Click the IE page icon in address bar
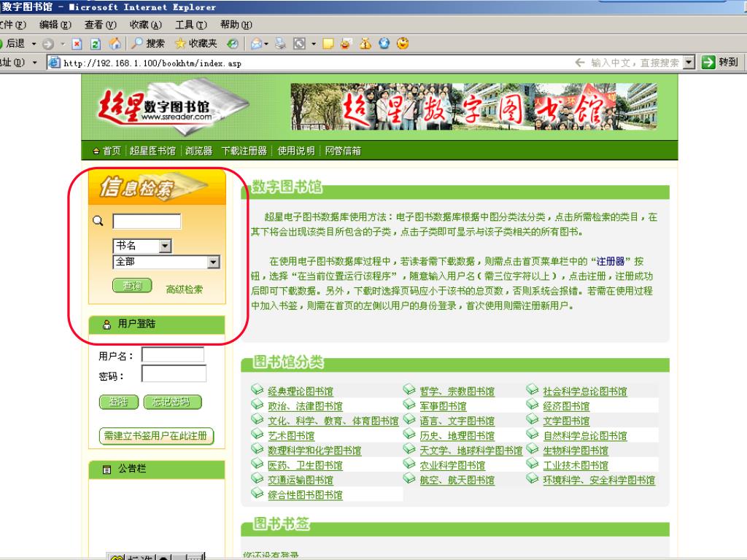 (55, 63)
